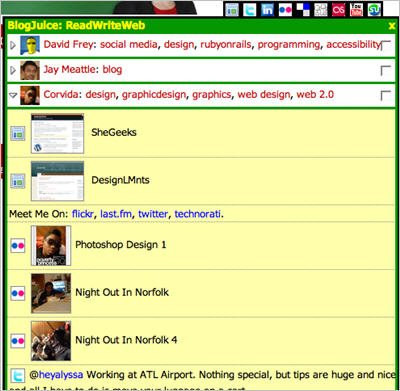Click the Working at ATL Airport tweet text
This screenshot has width=400, height=391.
click(x=241, y=375)
